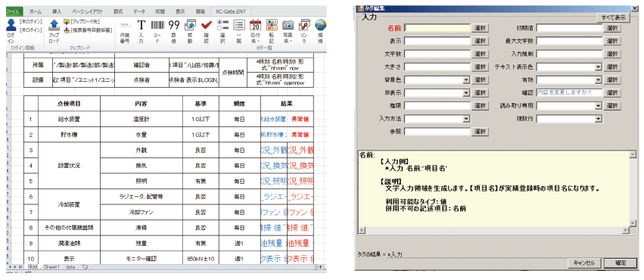The height and width of the screenshot is (280, 644).
Task: Click the 転記 tag icon
Action: pyautogui.click(x=272, y=26)
